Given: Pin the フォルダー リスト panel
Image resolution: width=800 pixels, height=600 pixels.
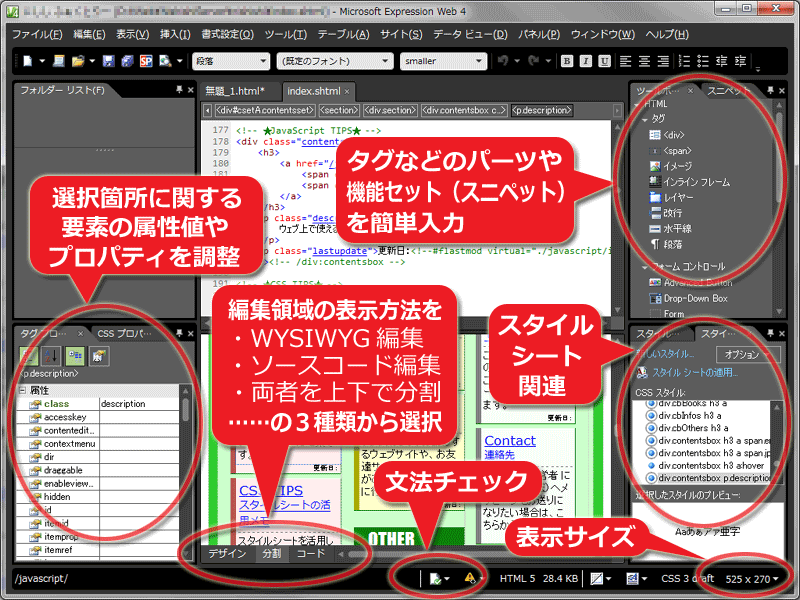Looking at the screenshot, I should (179, 90).
